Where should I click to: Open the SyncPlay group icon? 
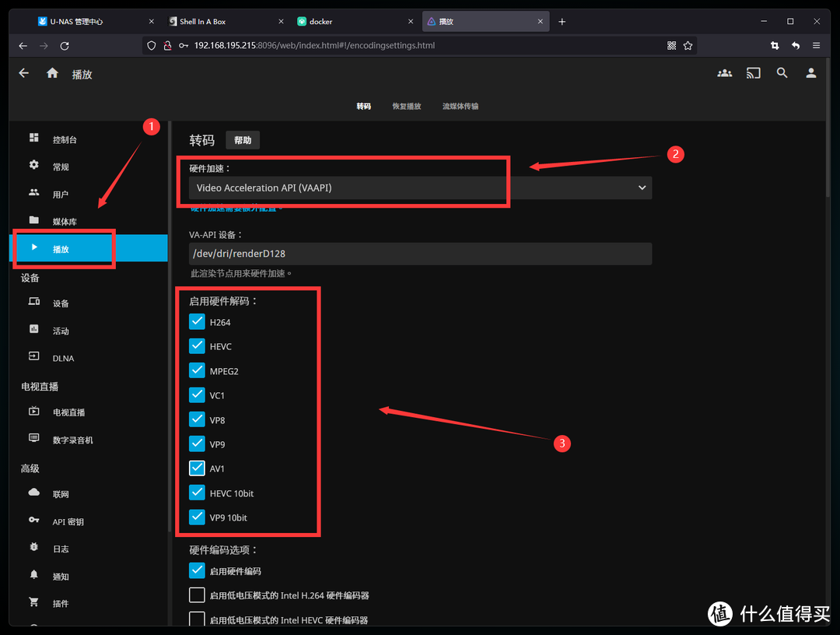point(724,73)
